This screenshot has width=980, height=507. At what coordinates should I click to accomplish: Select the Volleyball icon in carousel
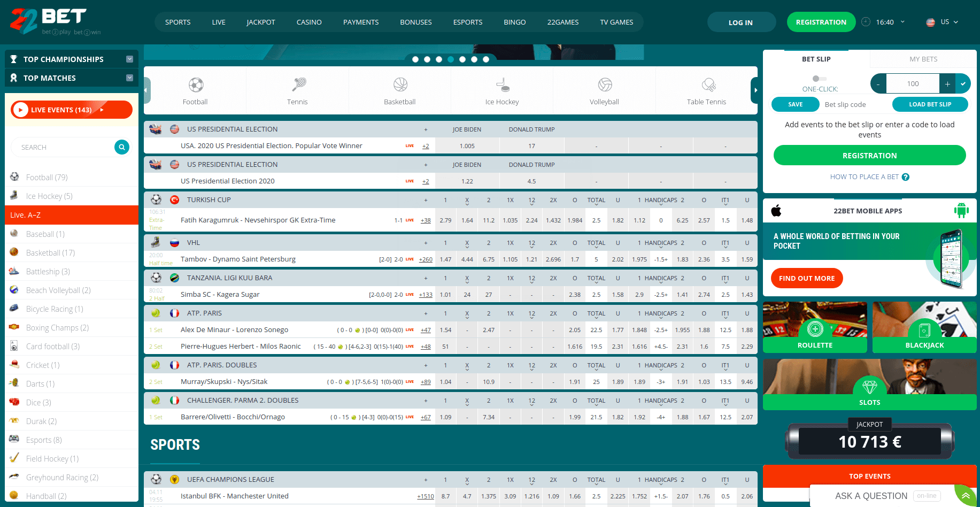coord(605,84)
